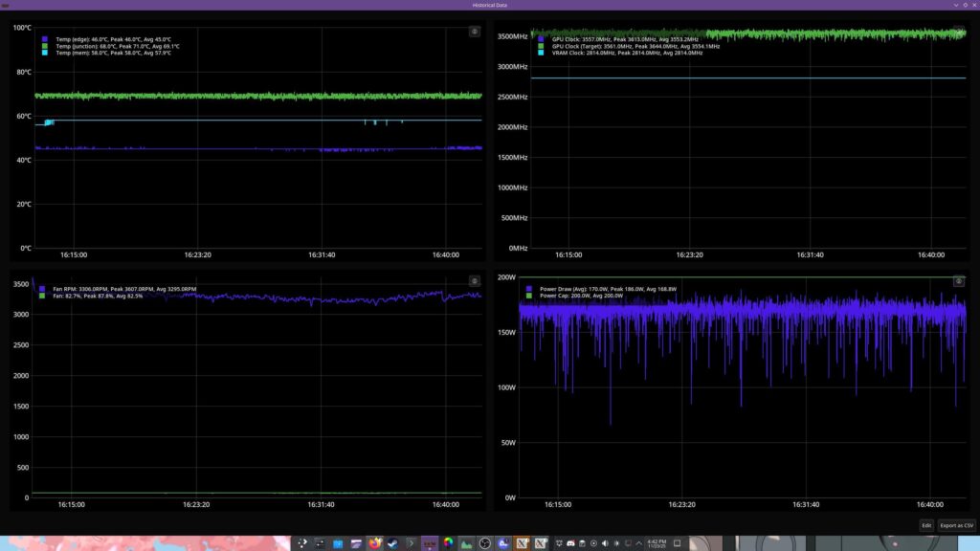Open settings icon of the temperature chart
The image size is (980, 551).
(x=475, y=32)
